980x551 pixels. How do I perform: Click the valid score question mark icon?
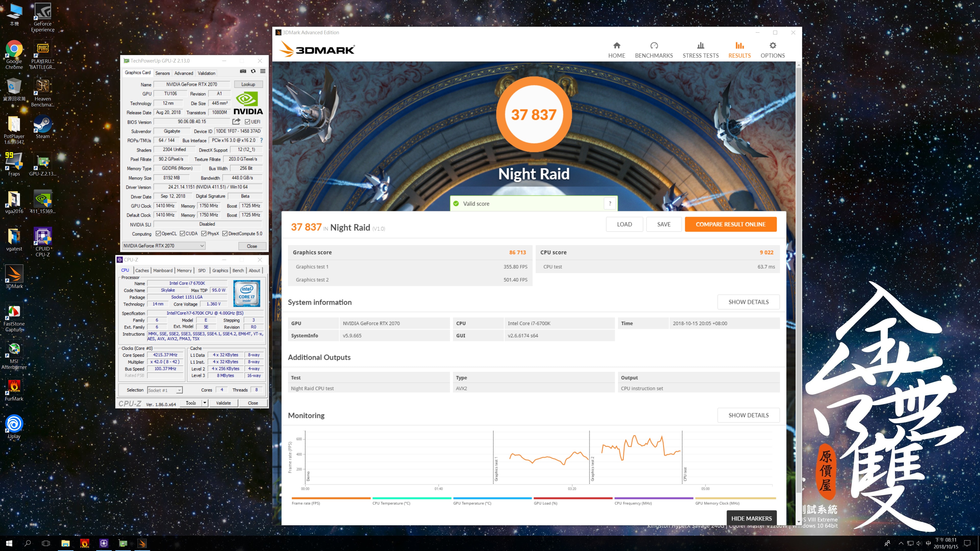coord(610,204)
